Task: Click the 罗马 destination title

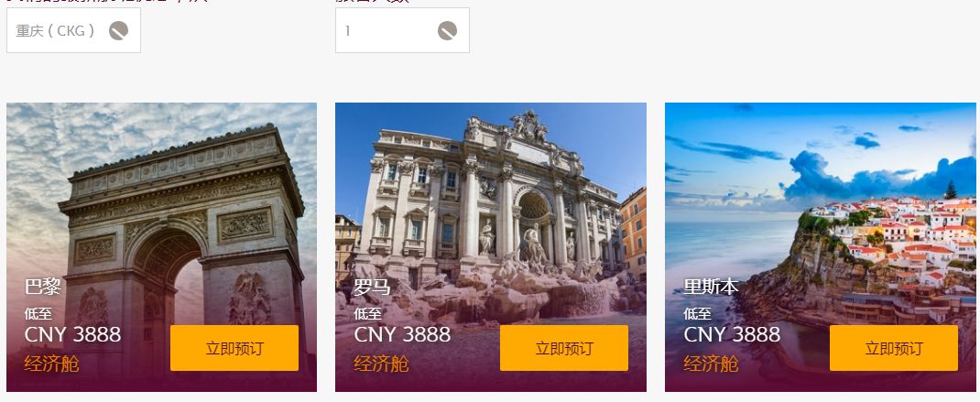Action: tap(373, 287)
